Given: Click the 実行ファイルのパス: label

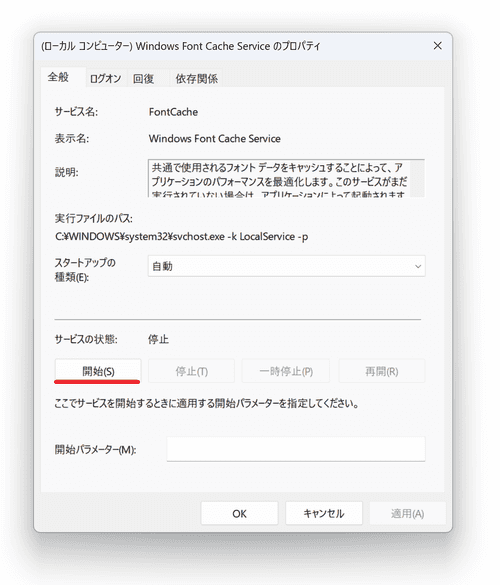Looking at the screenshot, I should [94, 218].
